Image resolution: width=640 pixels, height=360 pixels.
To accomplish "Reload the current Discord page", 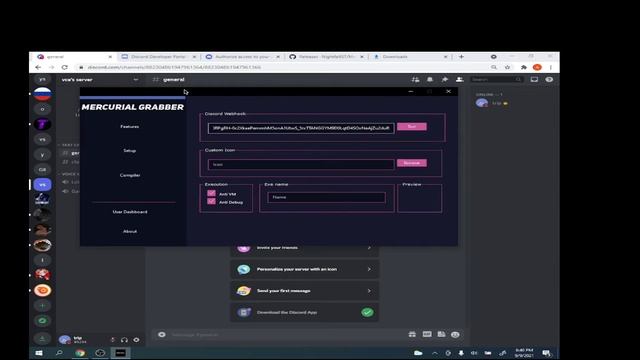I will 64,67.
